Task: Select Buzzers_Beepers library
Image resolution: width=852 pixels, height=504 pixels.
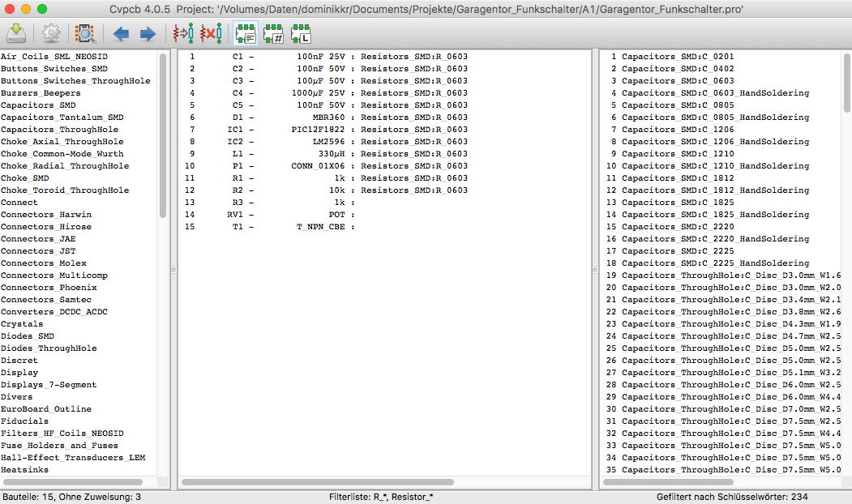Action: 41,93
